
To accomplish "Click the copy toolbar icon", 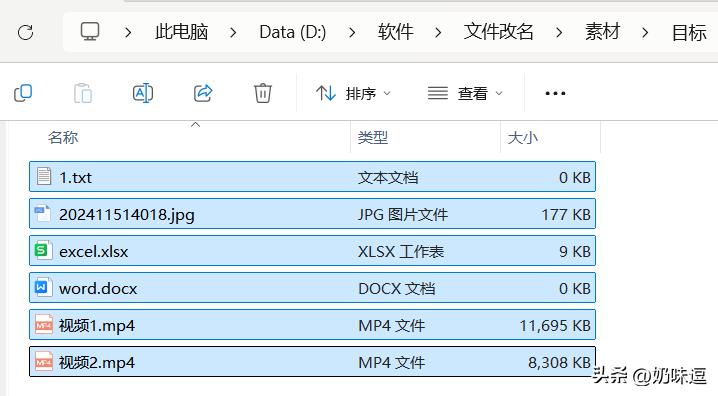I will [23, 93].
